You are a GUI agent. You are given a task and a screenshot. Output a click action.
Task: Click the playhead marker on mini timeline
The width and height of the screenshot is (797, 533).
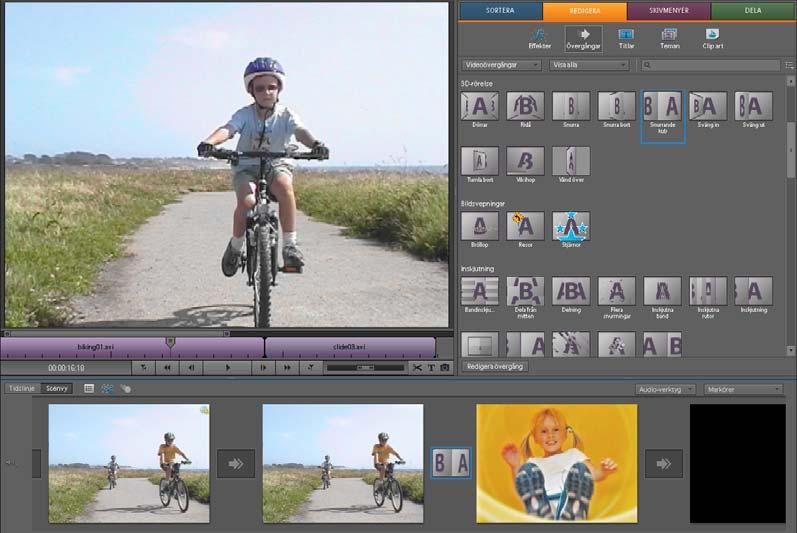(171, 342)
